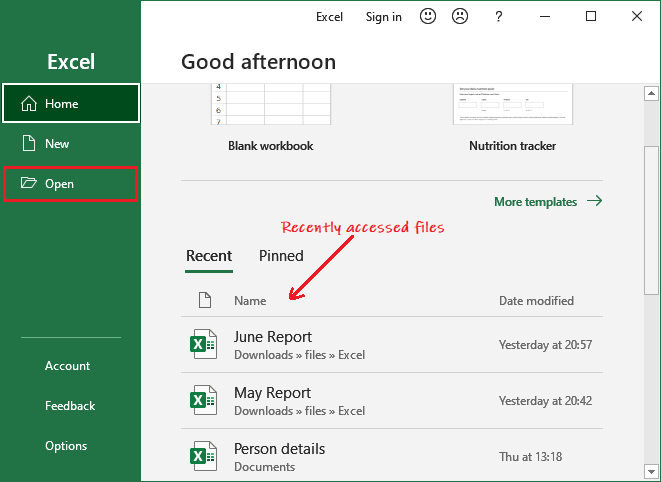Click the Documents path under Person details
This screenshot has width=661, height=482.
(x=265, y=467)
